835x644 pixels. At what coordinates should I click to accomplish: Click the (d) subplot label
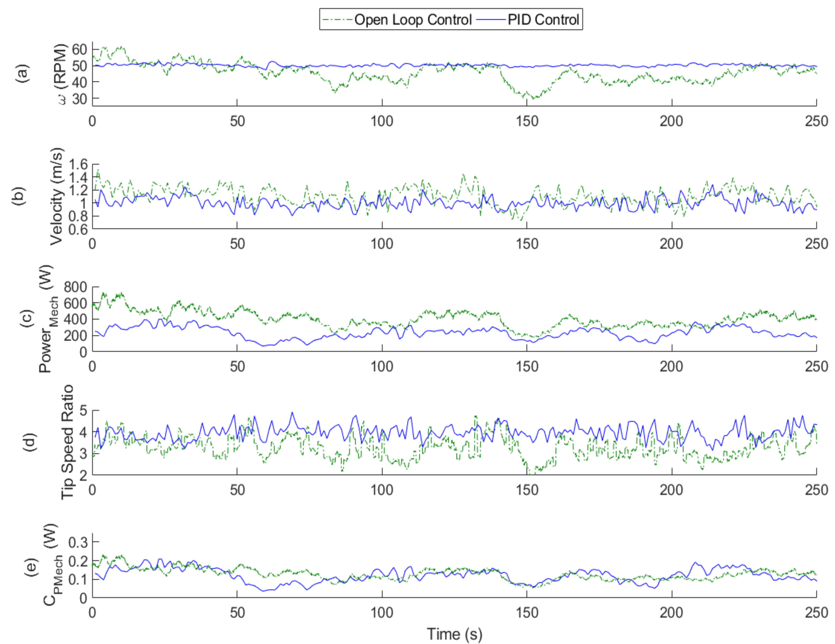(30, 442)
